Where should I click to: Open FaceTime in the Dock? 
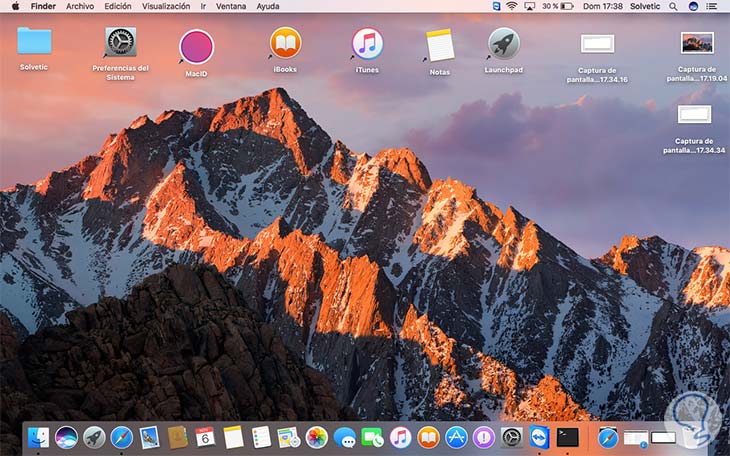(373, 437)
